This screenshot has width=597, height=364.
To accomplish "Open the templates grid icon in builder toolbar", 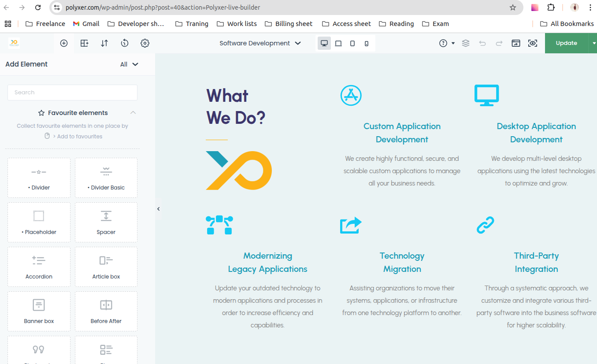I will (84, 43).
